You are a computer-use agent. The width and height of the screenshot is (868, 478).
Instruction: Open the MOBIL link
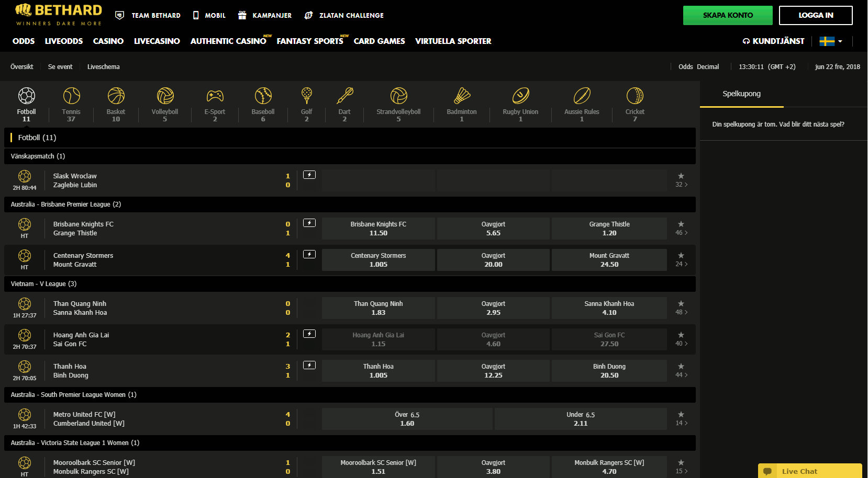click(x=209, y=16)
